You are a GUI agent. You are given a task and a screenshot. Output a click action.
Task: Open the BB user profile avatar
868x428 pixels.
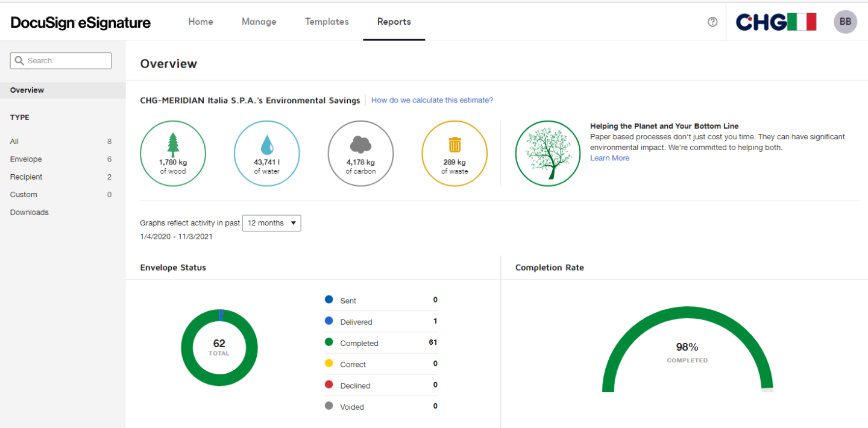click(845, 22)
